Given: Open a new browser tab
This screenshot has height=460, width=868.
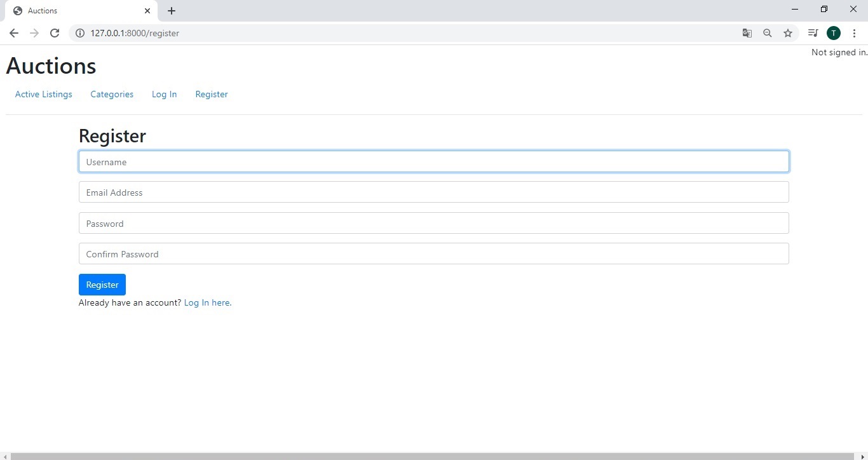Looking at the screenshot, I should click(172, 11).
